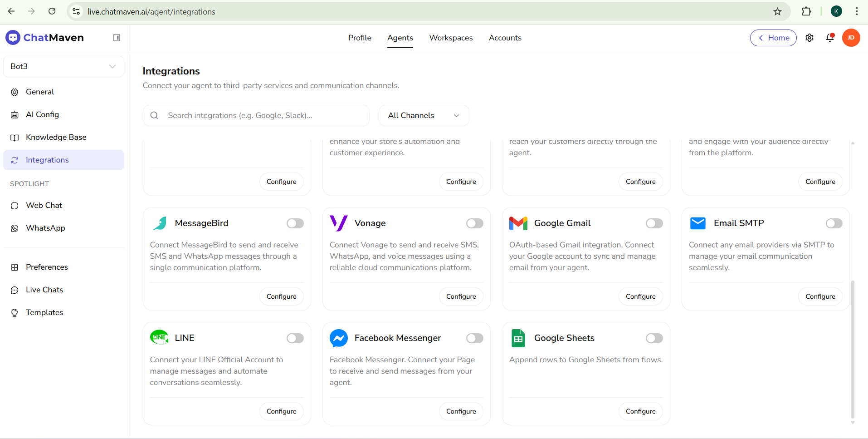Image resolution: width=868 pixels, height=439 pixels.
Task: Open Knowledge Base in sidebar
Action: click(56, 137)
